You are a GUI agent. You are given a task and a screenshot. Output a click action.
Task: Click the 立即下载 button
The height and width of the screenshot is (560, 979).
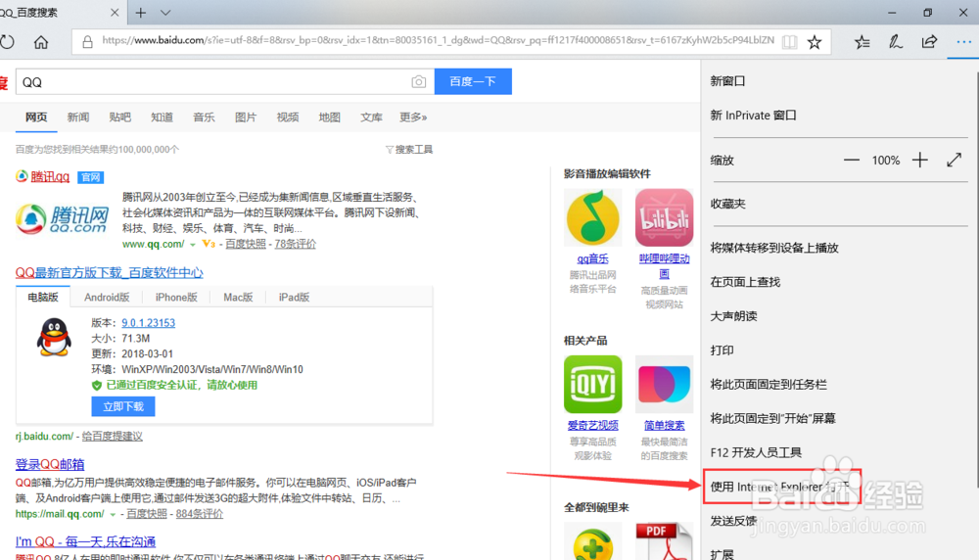123,406
